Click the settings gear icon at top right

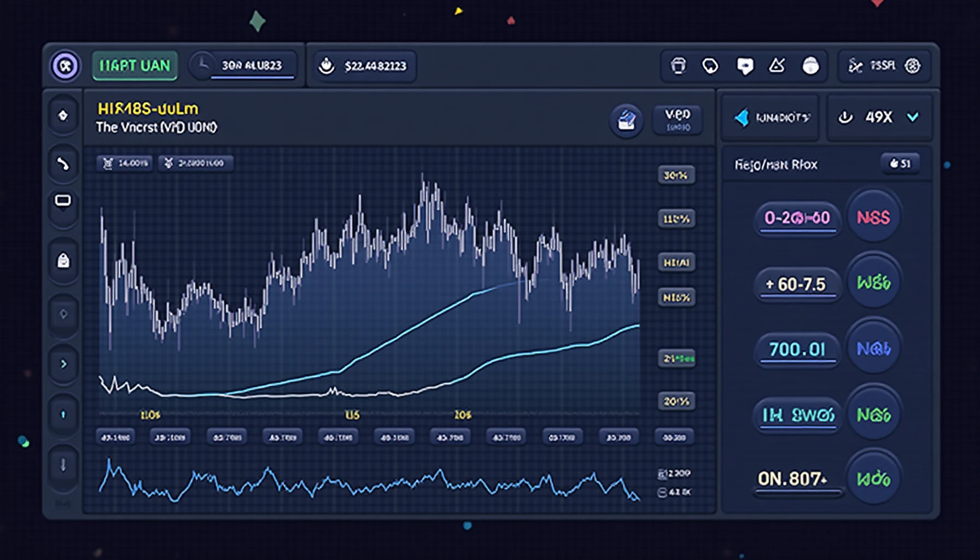tap(912, 66)
